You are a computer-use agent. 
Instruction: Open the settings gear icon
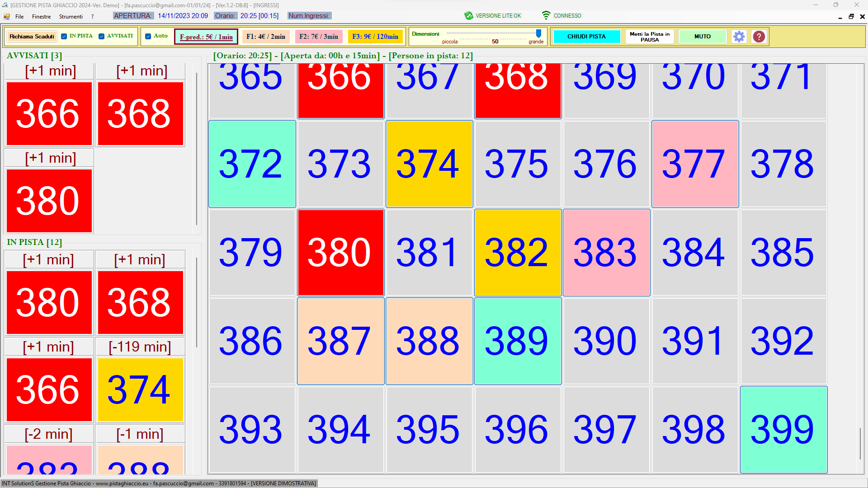(739, 37)
